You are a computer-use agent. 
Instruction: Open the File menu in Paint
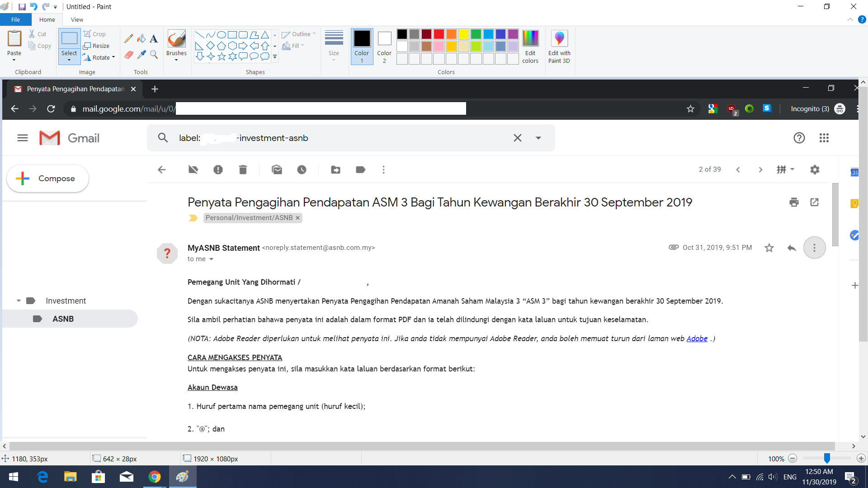[16, 20]
